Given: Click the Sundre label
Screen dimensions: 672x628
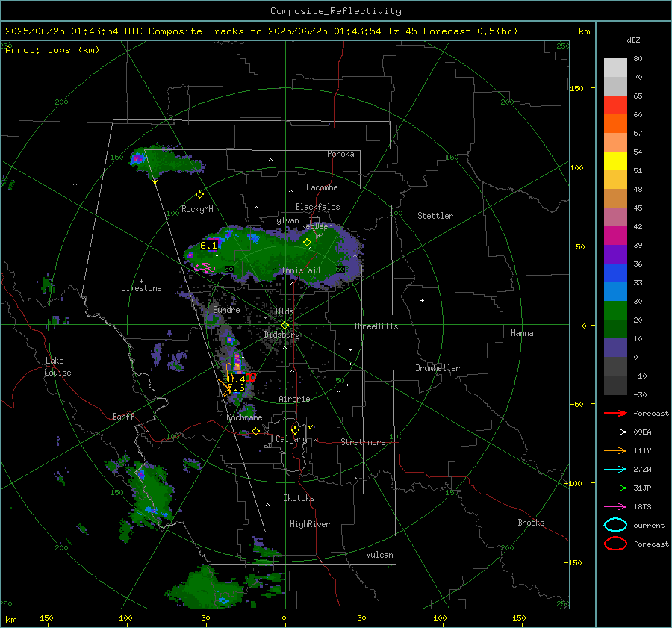Looking at the screenshot, I should click(226, 309).
